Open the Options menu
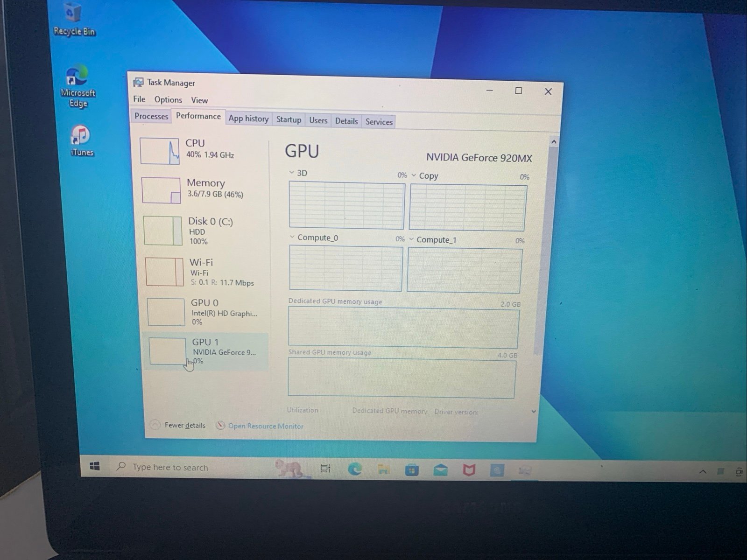The width and height of the screenshot is (747, 560). 168,99
